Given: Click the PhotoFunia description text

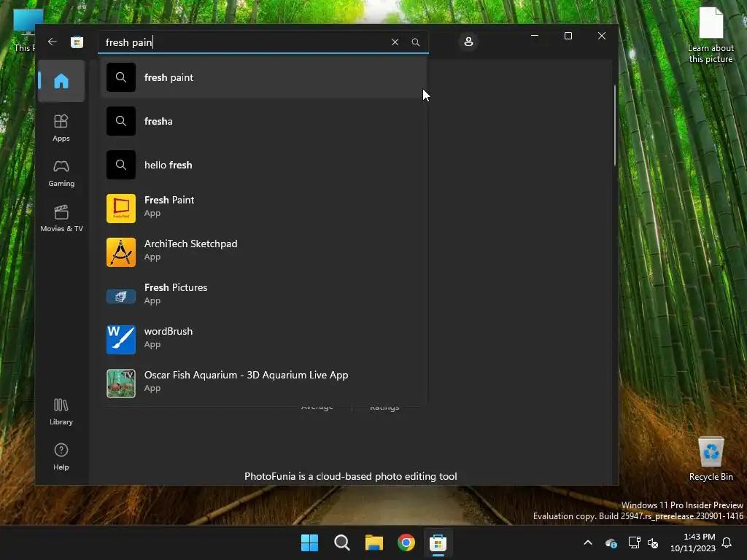Looking at the screenshot, I should [351, 476].
